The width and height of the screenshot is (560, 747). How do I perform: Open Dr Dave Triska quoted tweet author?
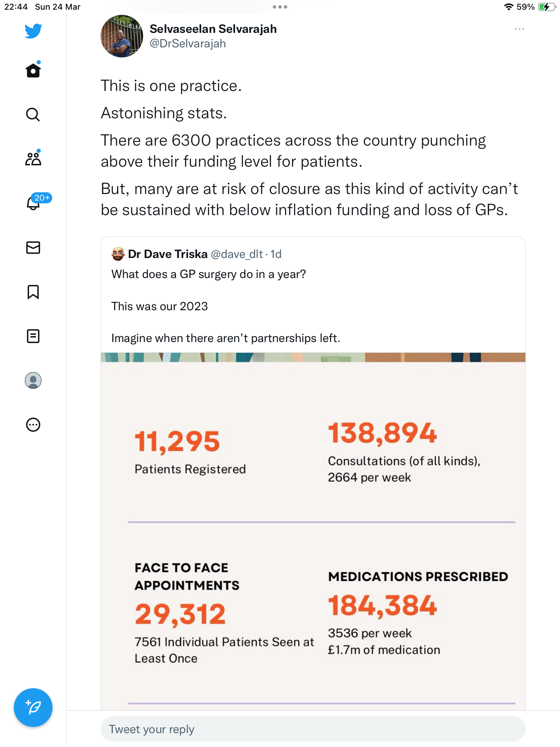click(x=168, y=254)
